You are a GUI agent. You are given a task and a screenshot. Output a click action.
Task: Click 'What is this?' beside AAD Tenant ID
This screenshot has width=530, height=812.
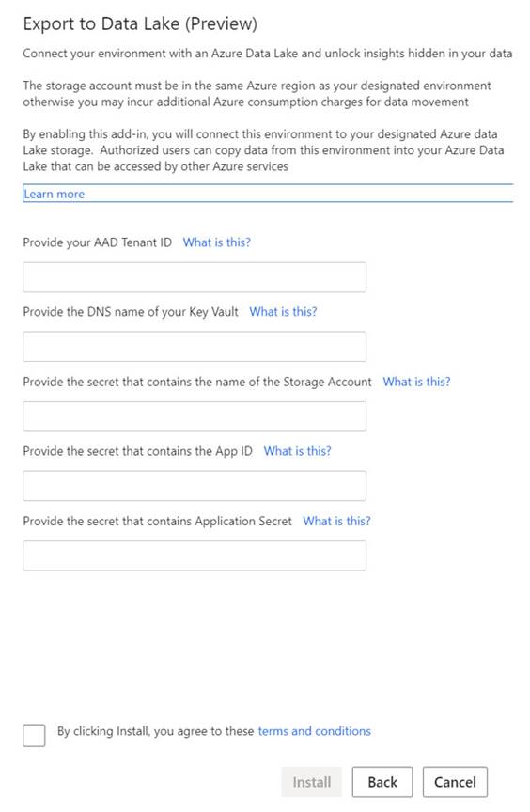[217, 242]
